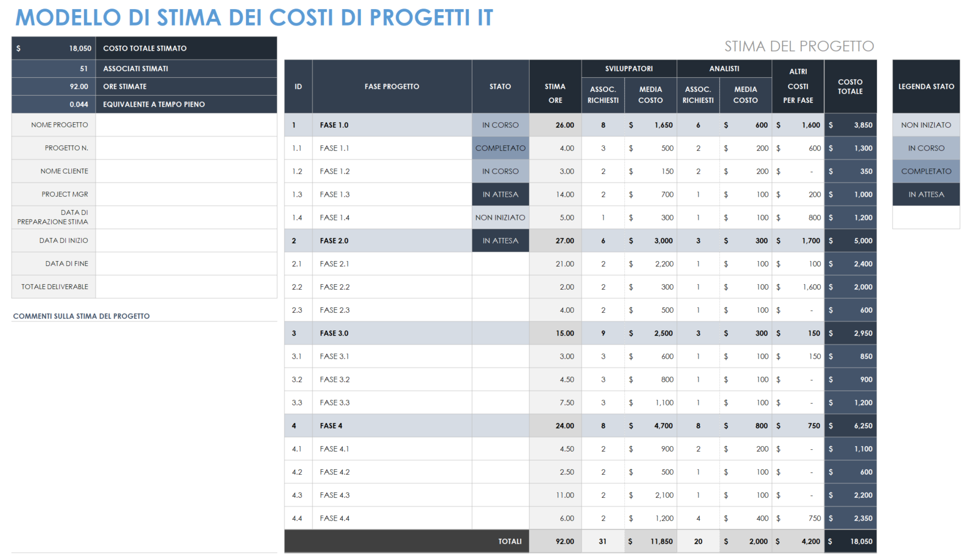Viewport: 970px width, 560px height.
Task: Click the FASE 3.3 developer cost 1,100
Action: click(664, 402)
